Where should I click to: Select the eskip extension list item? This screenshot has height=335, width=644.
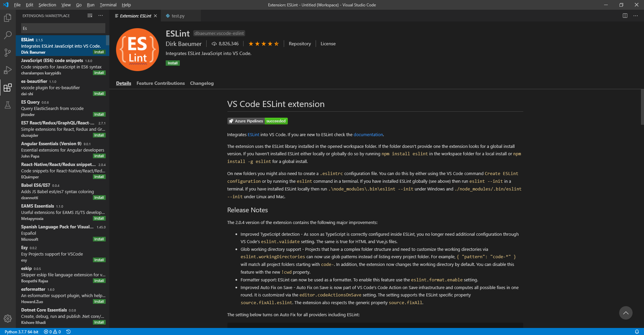tap(62, 274)
